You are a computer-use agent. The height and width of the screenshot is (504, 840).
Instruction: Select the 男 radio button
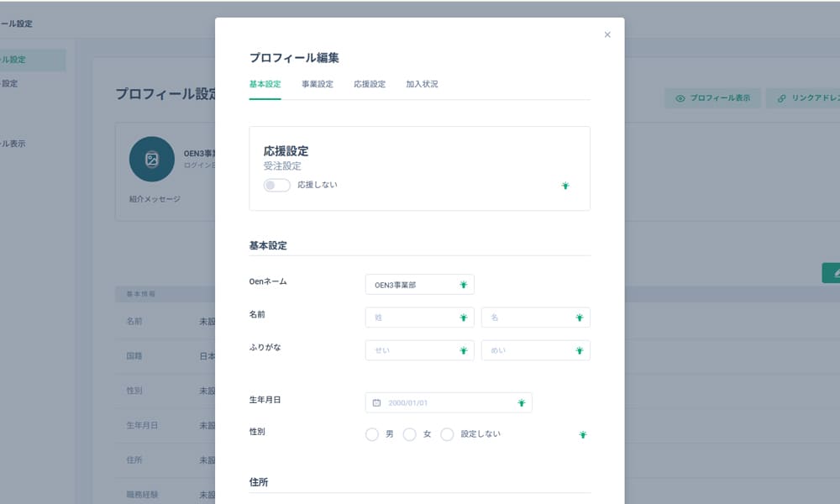(x=372, y=434)
